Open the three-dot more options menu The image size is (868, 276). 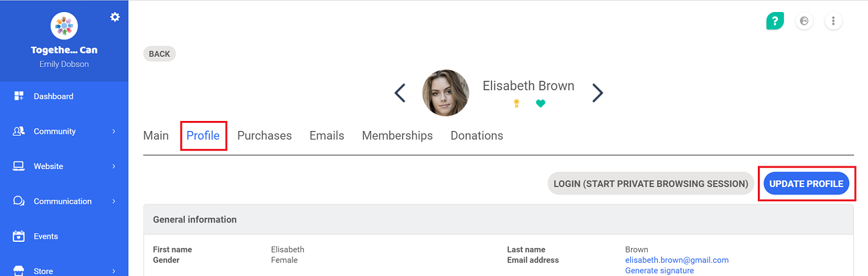click(x=833, y=21)
